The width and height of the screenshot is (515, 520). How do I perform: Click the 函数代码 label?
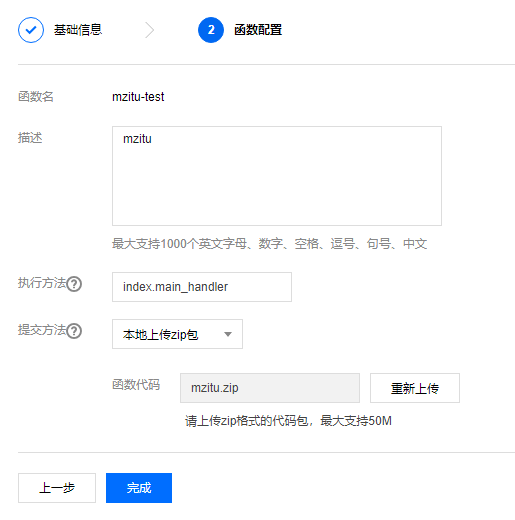(x=136, y=385)
